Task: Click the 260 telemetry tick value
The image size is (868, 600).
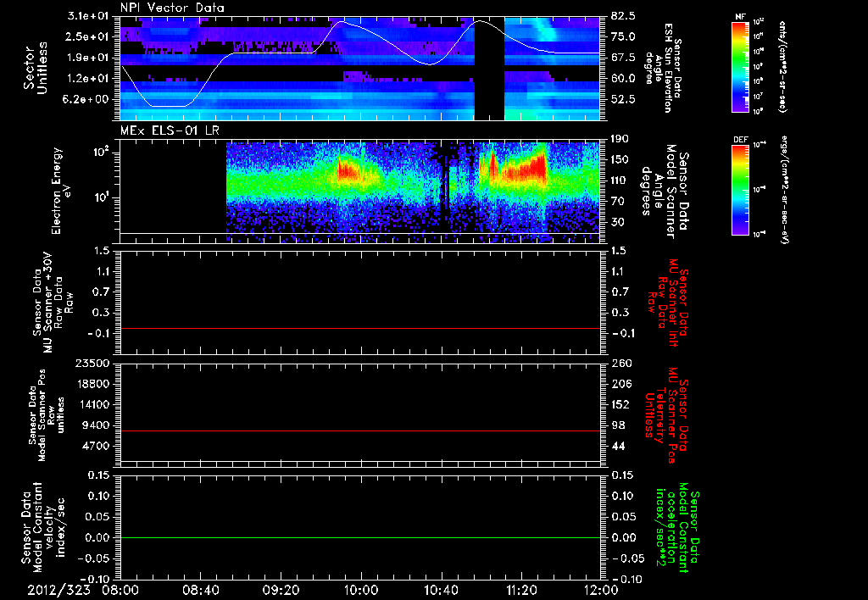Action: click(x=621, y=363)
